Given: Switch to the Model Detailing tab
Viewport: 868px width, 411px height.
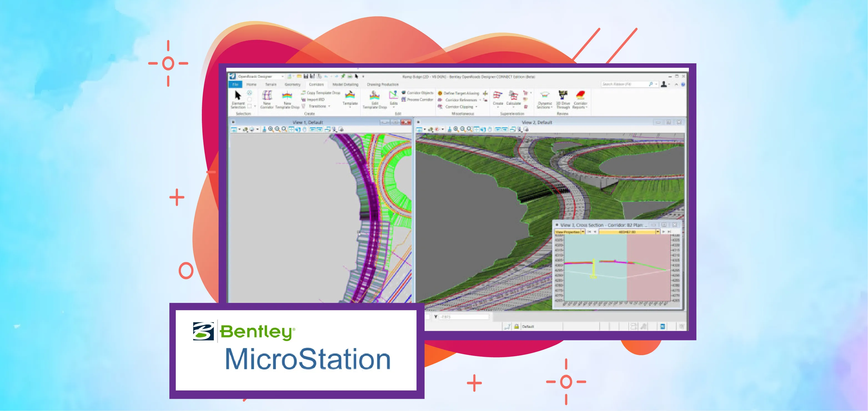Looking at the screenshot, I should tap(345, 84).
